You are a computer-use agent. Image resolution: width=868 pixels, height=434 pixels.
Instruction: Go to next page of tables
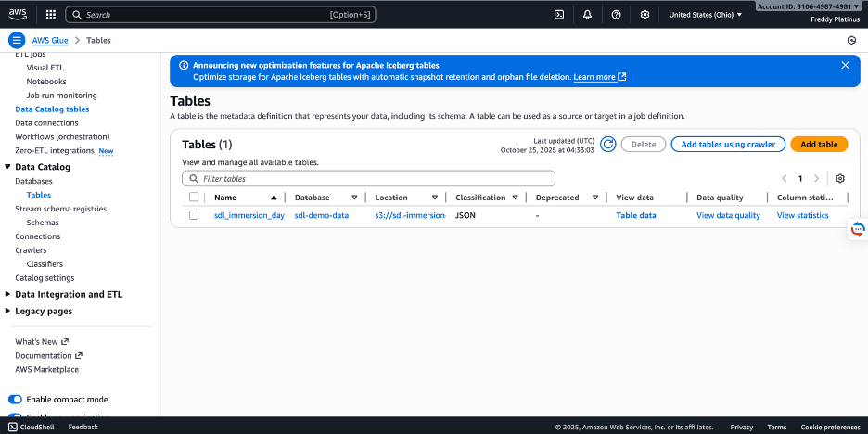point(816,178)
